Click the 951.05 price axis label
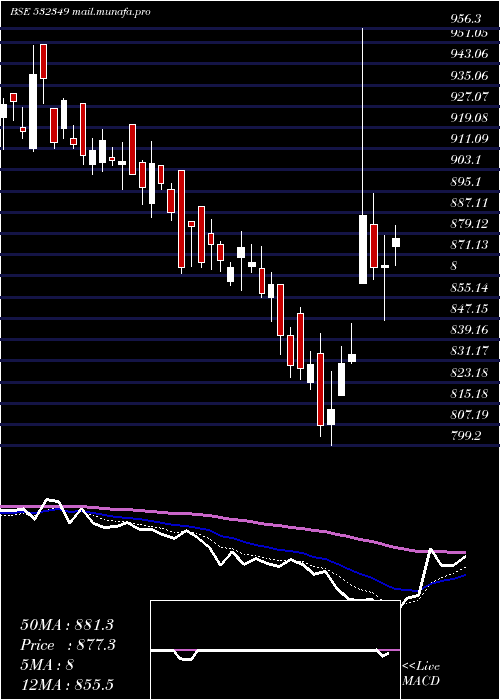Viewport: 500px width, 700px height. click(x=469, y=33)
